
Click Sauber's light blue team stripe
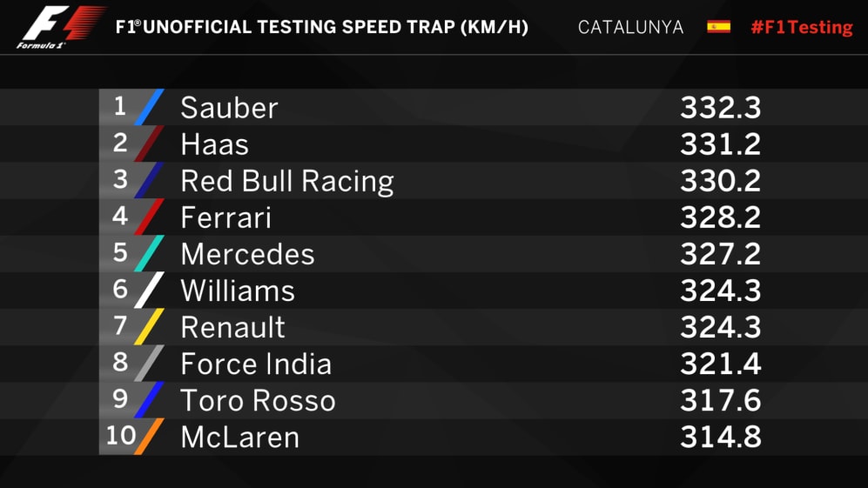click(149, 107)
